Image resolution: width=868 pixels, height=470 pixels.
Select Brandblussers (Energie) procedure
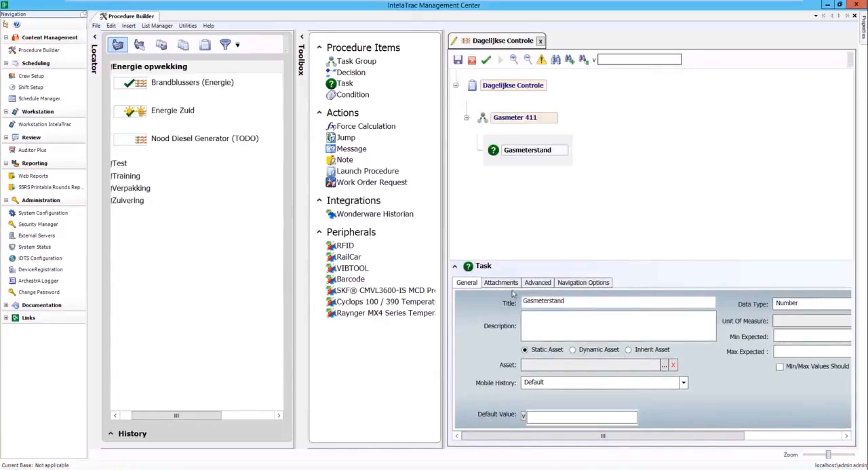[x=192, y=82]
